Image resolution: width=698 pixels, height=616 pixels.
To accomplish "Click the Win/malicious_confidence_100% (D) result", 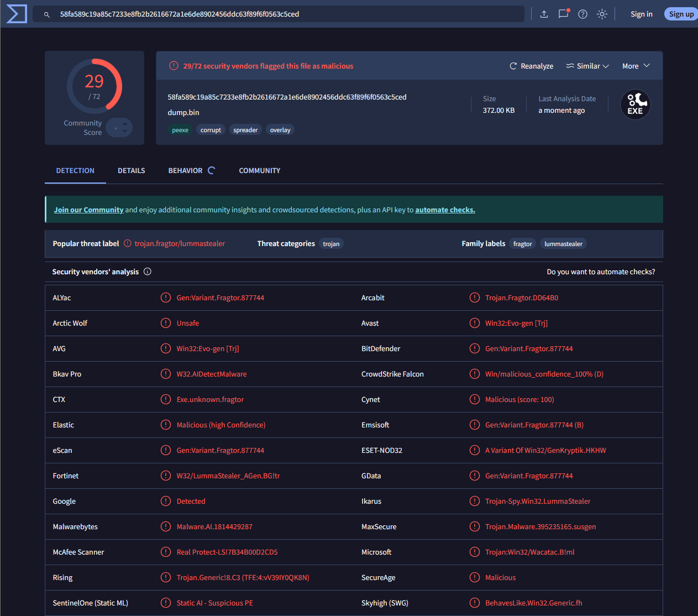I will pyautogui.click(x=544, y=374).
